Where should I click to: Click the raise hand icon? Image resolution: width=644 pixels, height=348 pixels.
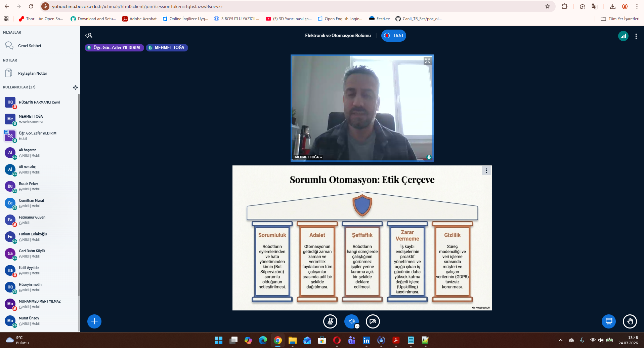pos(630,321)
